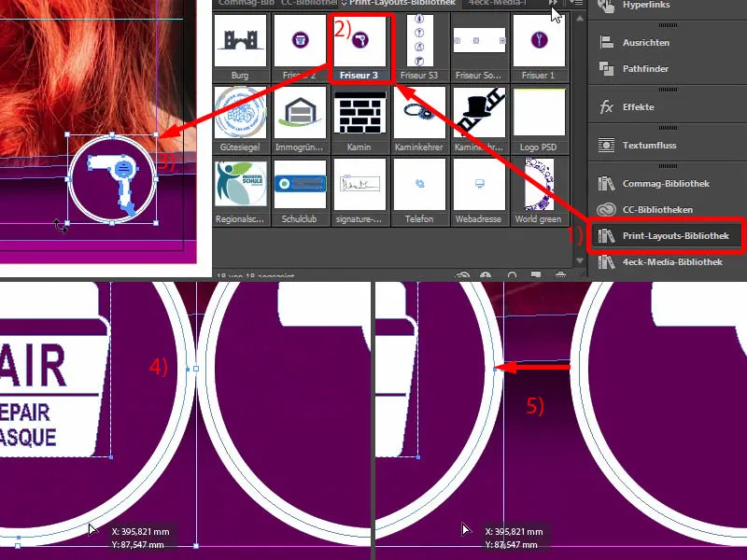This screenshot has width=747, height=560.
Task: Select the Kamin brick wall item
Action: click(360, 119)
